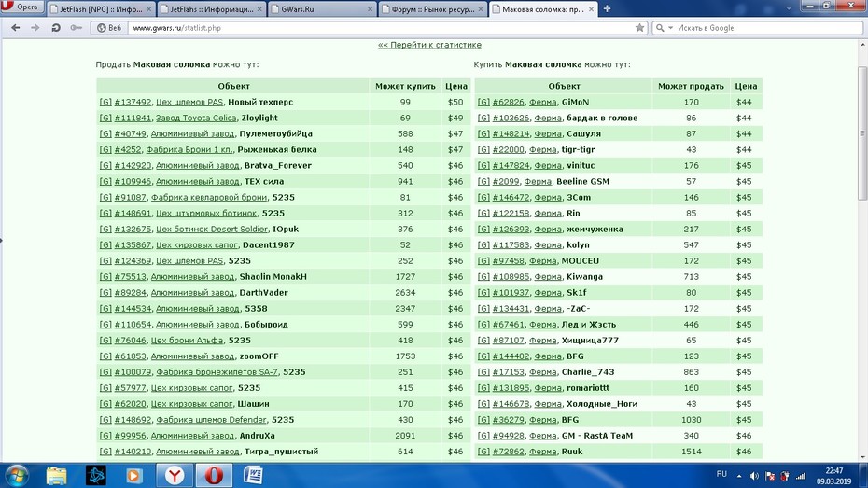Click Цех брони Альфа link

click(187, 341)
